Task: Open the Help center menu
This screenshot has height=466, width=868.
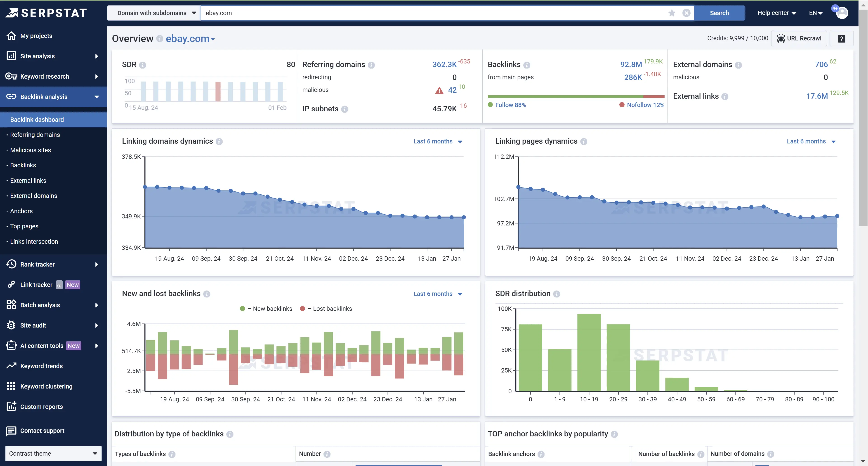Action: (x=777, y=13)
